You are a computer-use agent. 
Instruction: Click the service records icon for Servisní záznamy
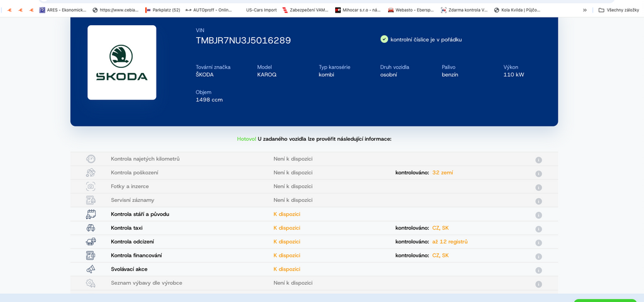coord(91,200)
